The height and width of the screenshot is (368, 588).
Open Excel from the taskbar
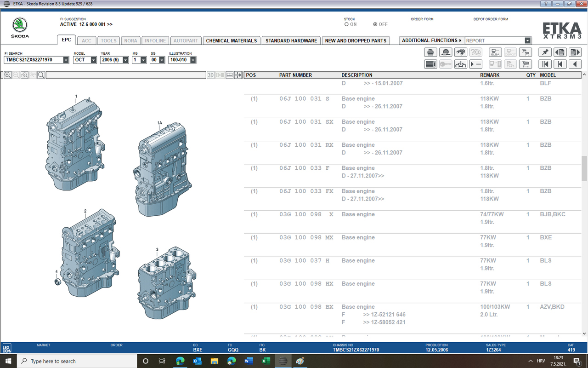pos(266,361)
